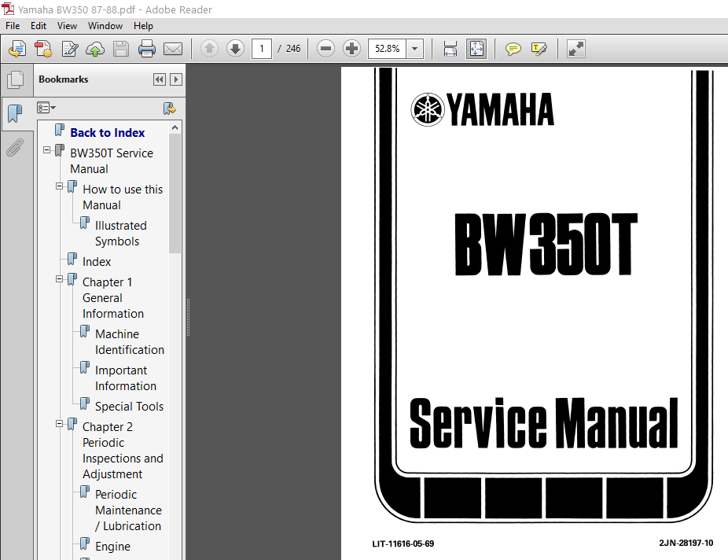The image size is (728, 560).
Task: Switch to Read Mode with the expand arrows icon
Action: [x=576, y=48]
